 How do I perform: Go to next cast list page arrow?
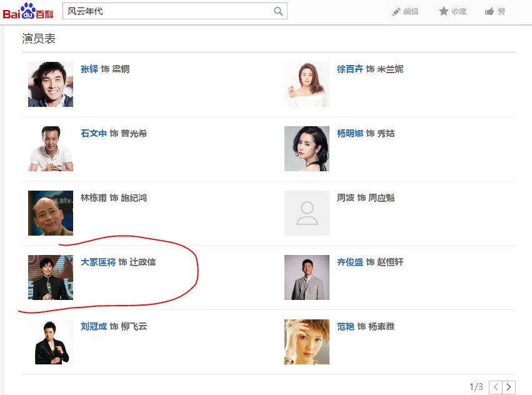click(x=509, y=387)
